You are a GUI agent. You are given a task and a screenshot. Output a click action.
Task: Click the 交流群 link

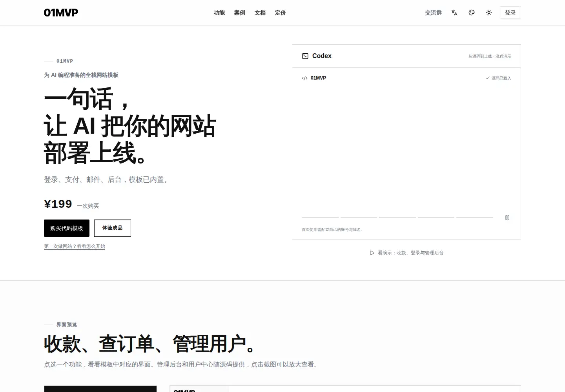[x=433, y=13]
